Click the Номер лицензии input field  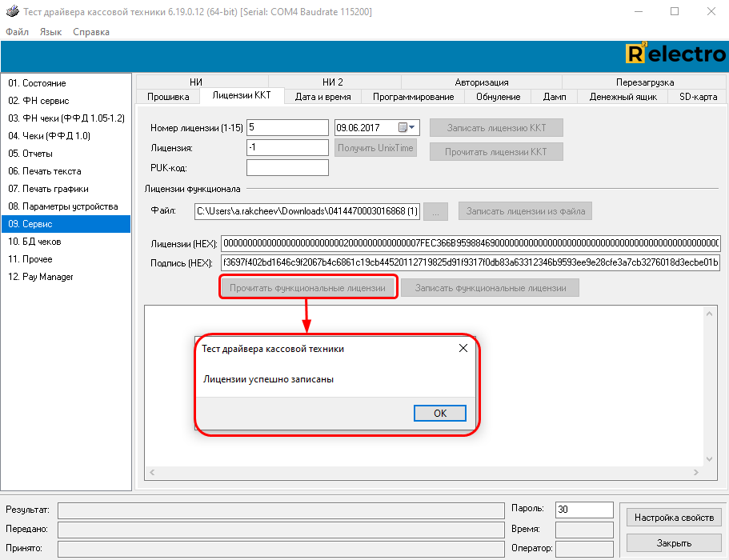pos(287,127)
